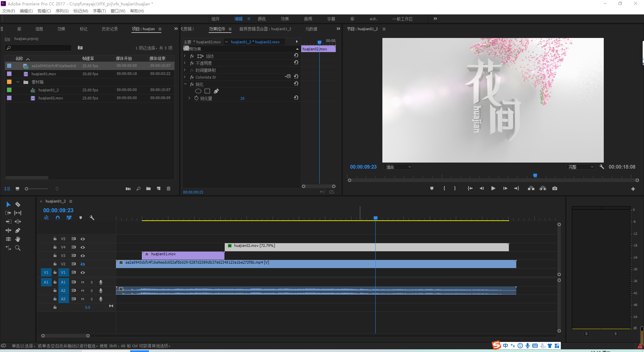Expand the Motion effect properties
Viewport: 644px width, 352px height.
point(185,56)
